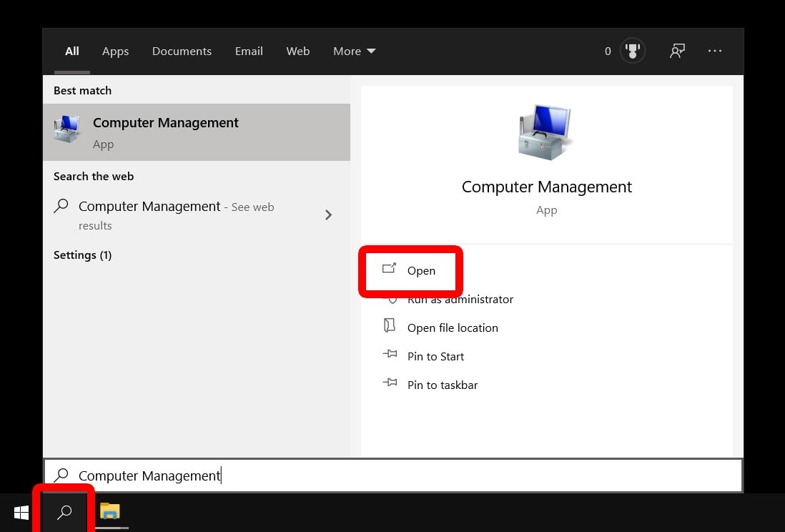This screenshot has width=785, height=532.
Task: Switch to the Apps tab
Action: coord(115,51)
